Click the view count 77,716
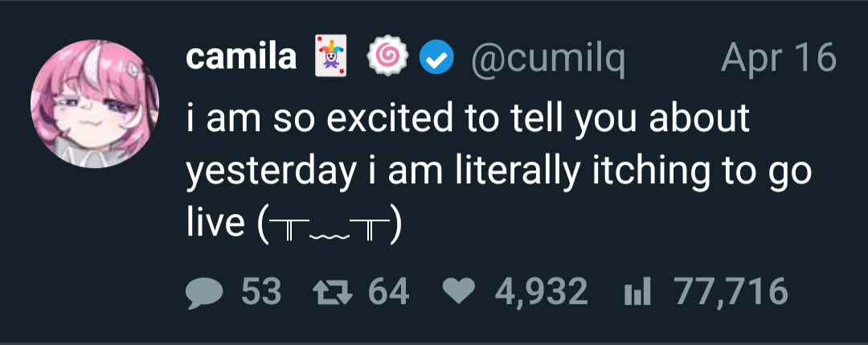868x345 pixels. pos(731,292)
